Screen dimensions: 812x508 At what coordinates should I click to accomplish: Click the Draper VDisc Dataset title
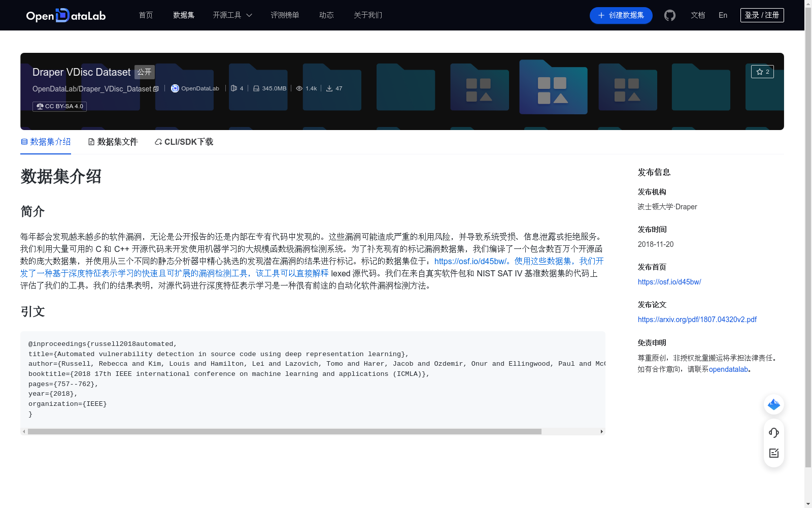tap(81, 72)
